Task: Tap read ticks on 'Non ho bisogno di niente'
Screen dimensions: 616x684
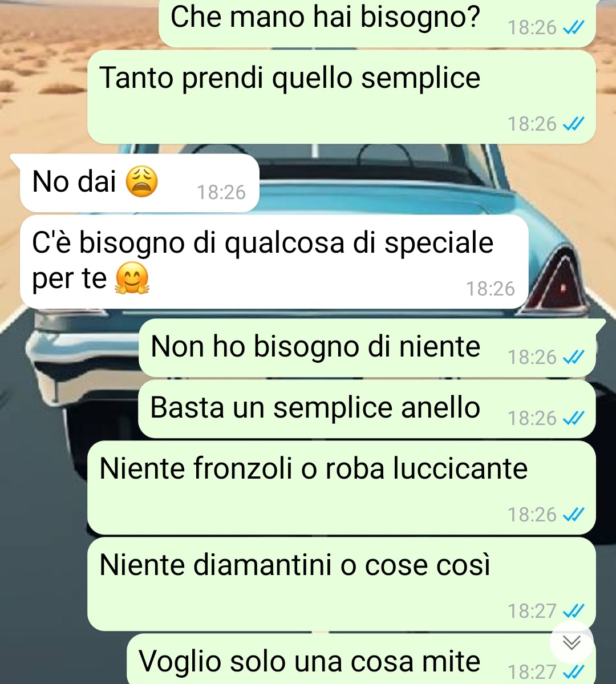Action: 573,357
